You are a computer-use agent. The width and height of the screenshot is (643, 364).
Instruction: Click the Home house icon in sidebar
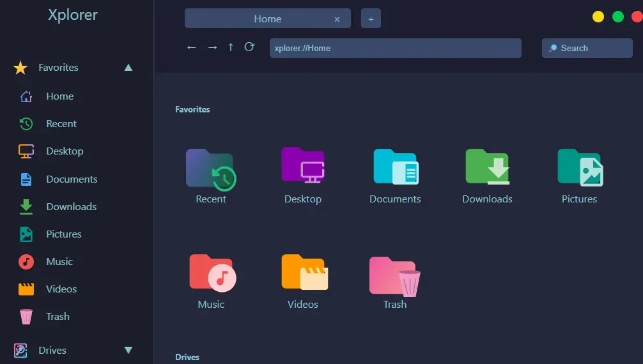point(26,96)
